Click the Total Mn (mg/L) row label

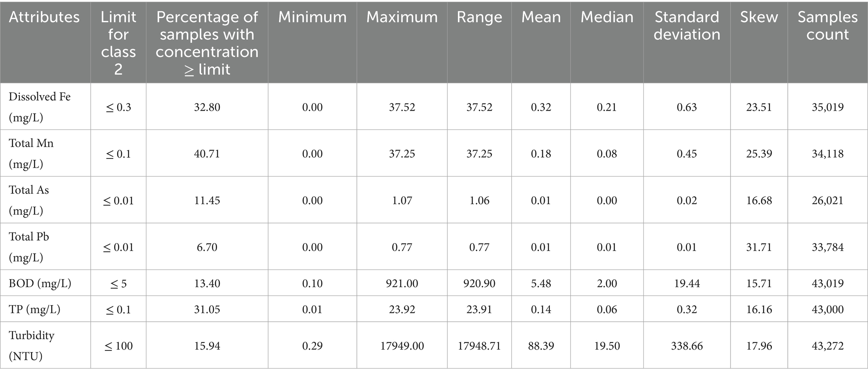31,153
